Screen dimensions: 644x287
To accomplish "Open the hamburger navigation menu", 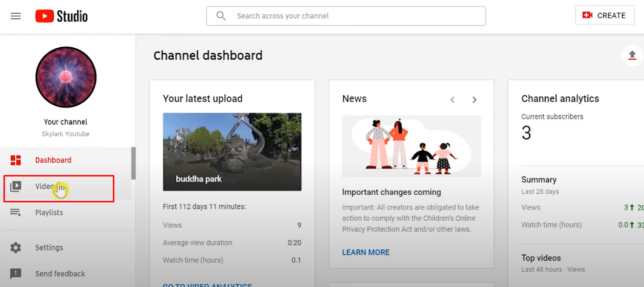I will click(16, 16).
